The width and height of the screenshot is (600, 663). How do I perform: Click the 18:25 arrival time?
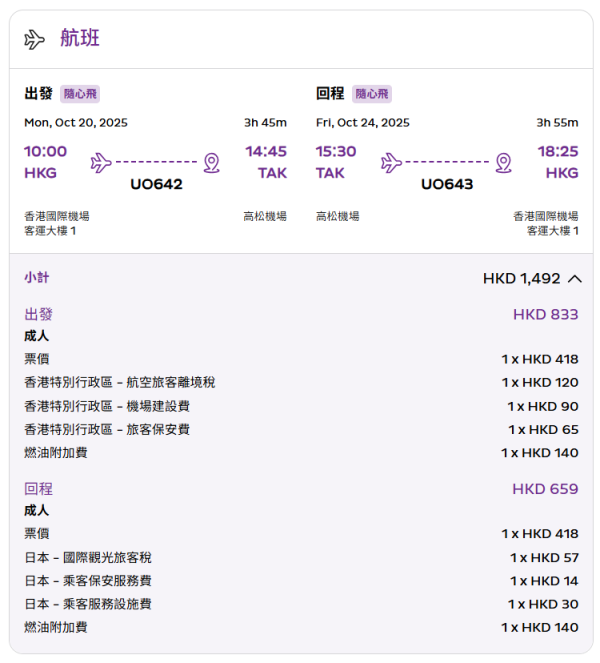pos(558,151)
